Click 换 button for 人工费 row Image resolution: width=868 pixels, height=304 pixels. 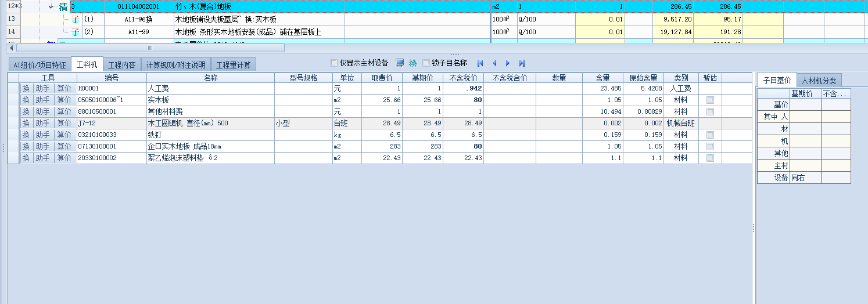[26, 89]
